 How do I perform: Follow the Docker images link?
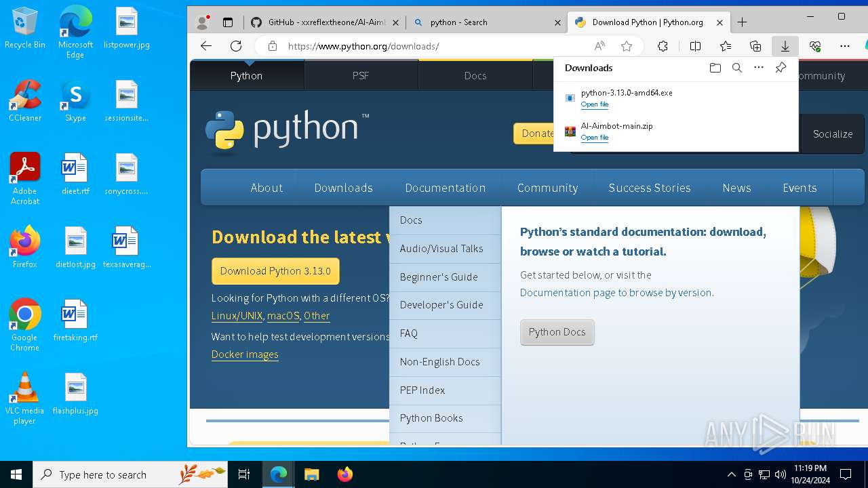pos(245,354)
